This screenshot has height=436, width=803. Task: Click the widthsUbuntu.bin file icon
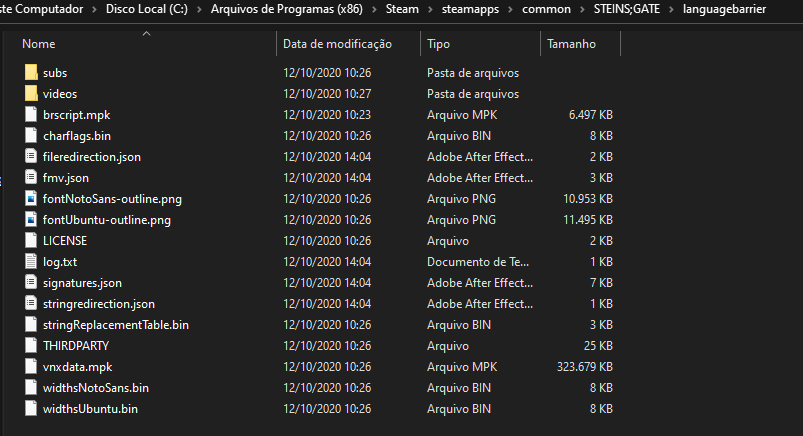pyautogui.click(x=31, y=408)
